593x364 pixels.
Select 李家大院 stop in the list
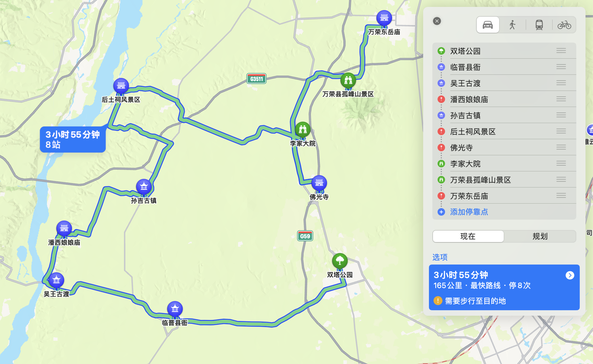(504, 164)
